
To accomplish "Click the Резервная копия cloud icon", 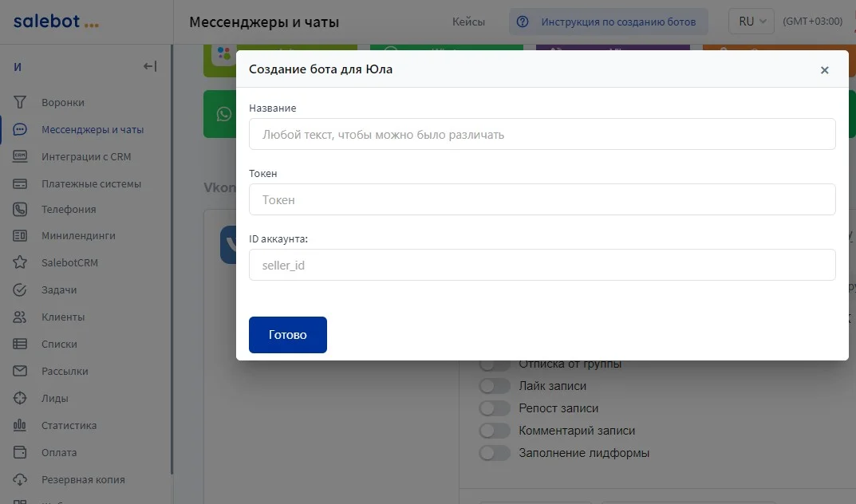I will 21,479.
